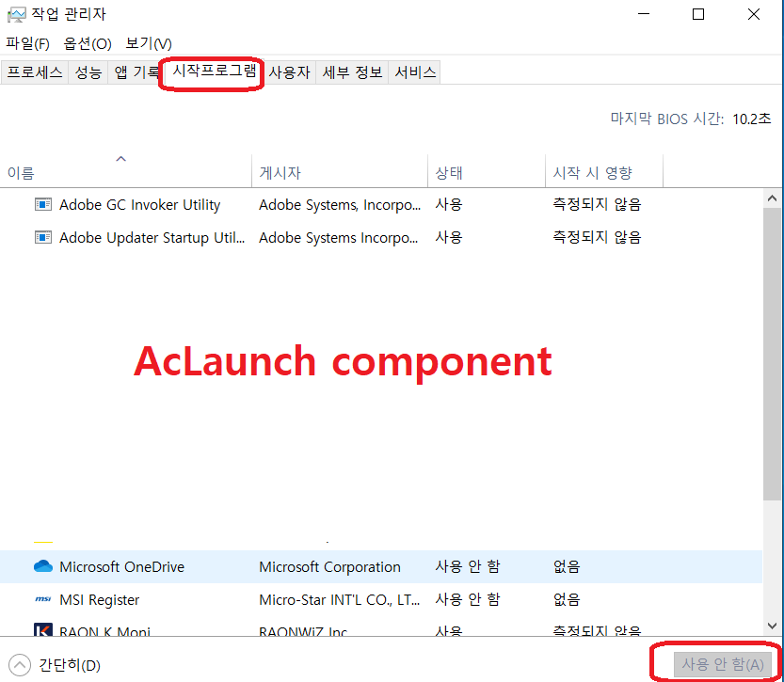
Task: Switch to the 프로세스 tab
Action: tap(35, 72)
